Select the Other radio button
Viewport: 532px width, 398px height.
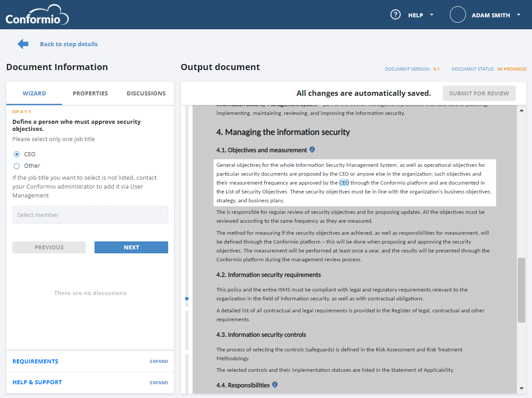tap(16, 166)
